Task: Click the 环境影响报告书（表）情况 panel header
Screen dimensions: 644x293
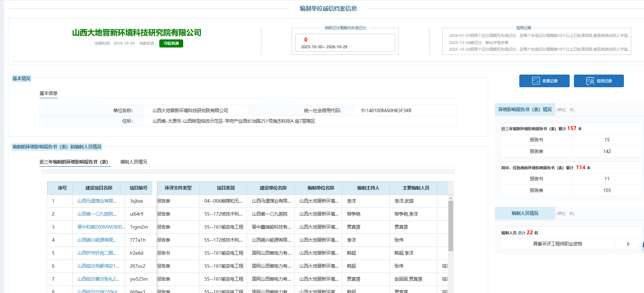Action: 525,110
